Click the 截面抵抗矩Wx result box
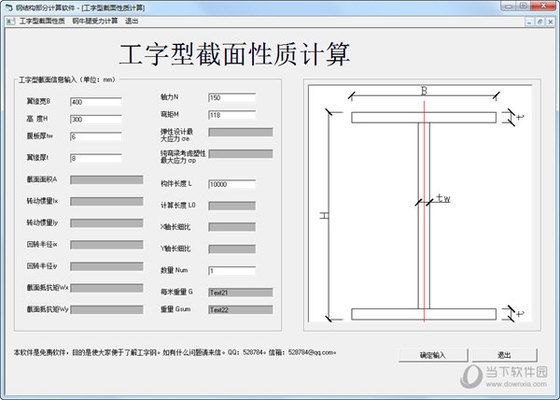Image resolution: width=560 pixels, height=400 pixels. 107,288
